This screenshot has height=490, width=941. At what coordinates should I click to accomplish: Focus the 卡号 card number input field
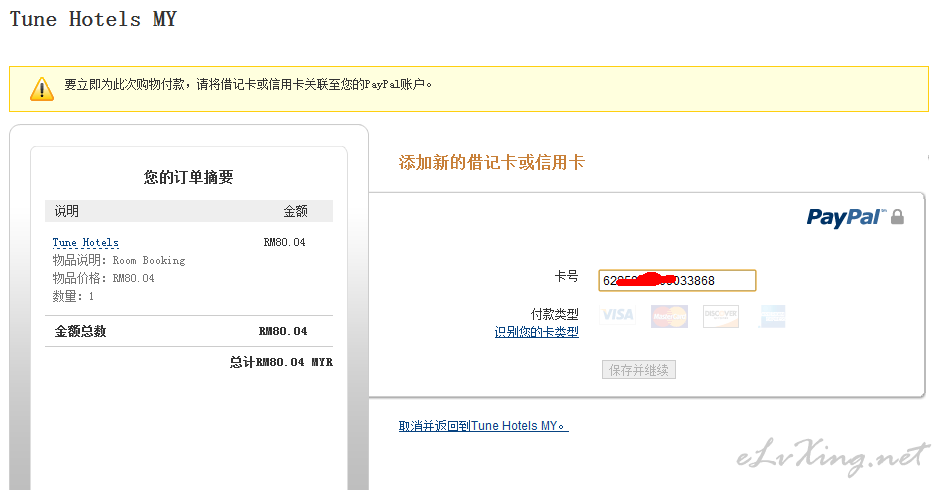click(x=677, y=280)
